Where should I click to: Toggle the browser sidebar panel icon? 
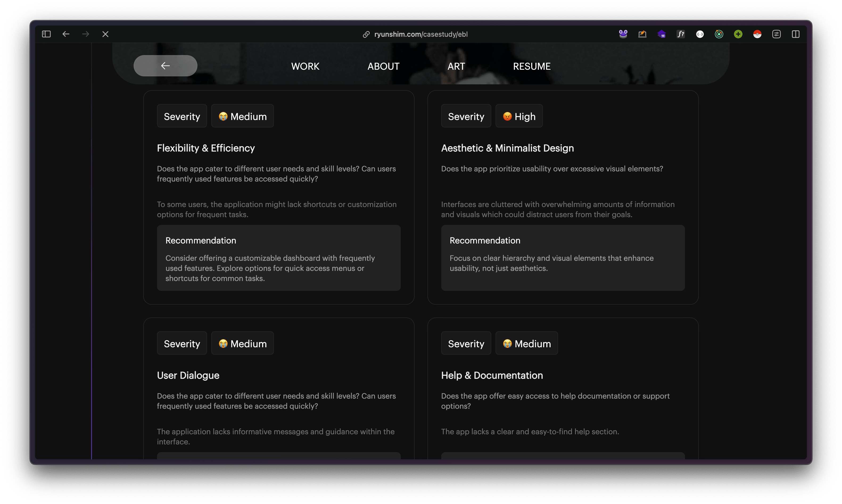click(46, 34)
